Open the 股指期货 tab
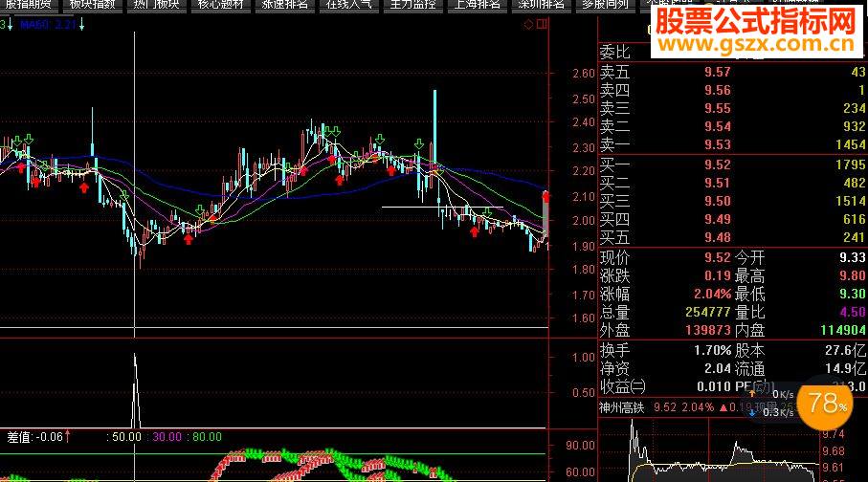The image size is (868, 482). [x=28, y=5]
